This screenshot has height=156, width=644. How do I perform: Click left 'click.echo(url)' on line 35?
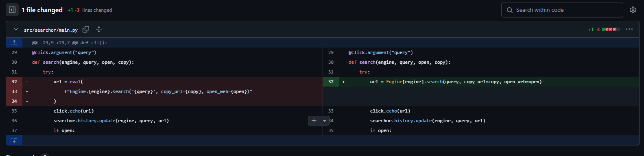pos(74,111)
